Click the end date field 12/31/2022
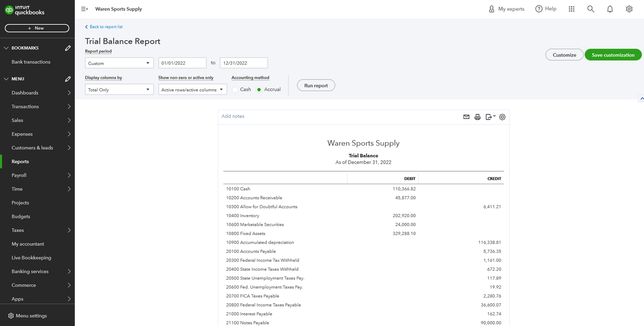The width and height of the screenshot is (644, 326). (244, 63)
